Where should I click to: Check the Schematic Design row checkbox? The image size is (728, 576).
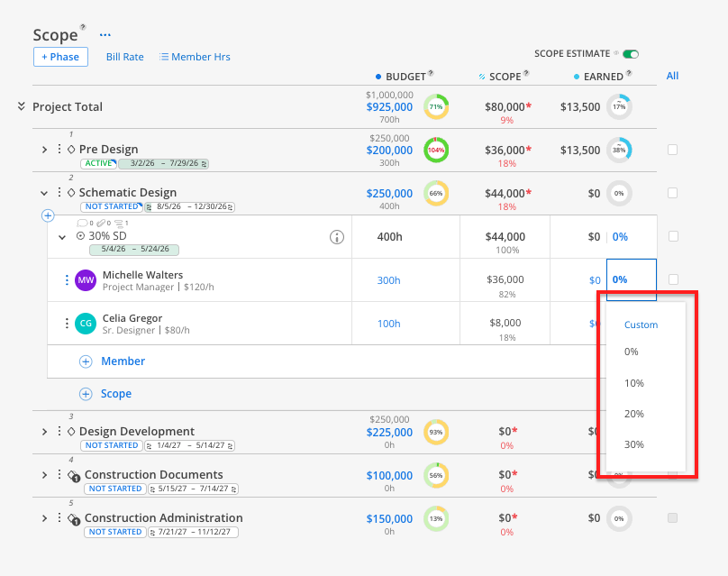coord(672,193)
